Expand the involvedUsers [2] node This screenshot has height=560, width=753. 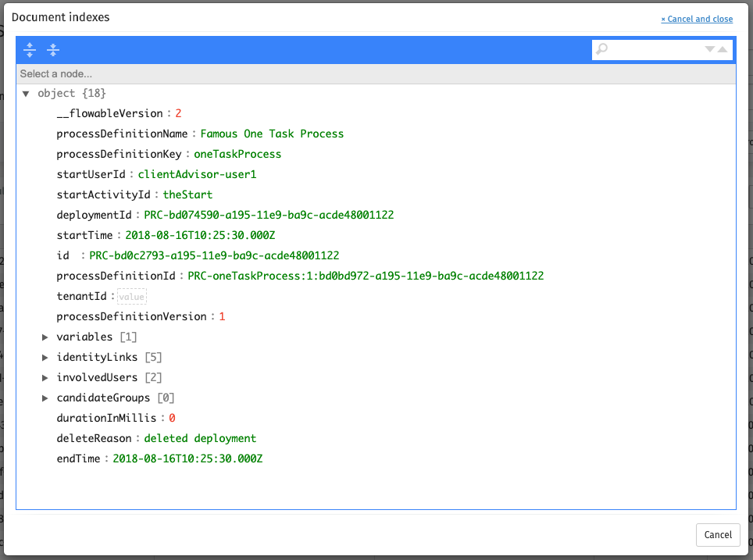click(45, 378)
